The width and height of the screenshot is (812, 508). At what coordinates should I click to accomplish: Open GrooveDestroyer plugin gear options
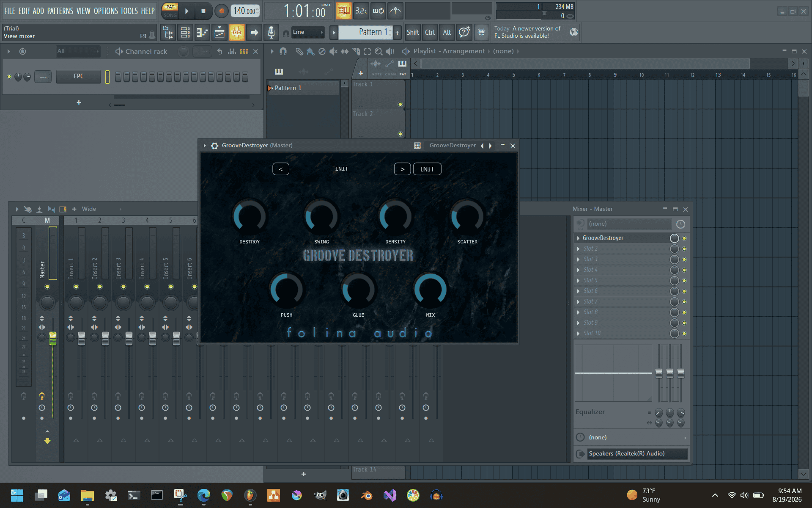214,146
